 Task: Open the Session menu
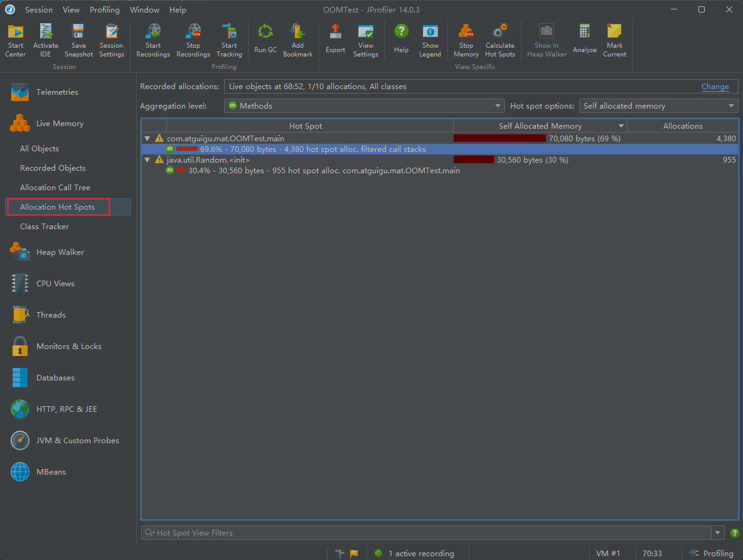(x=39, y=9)
